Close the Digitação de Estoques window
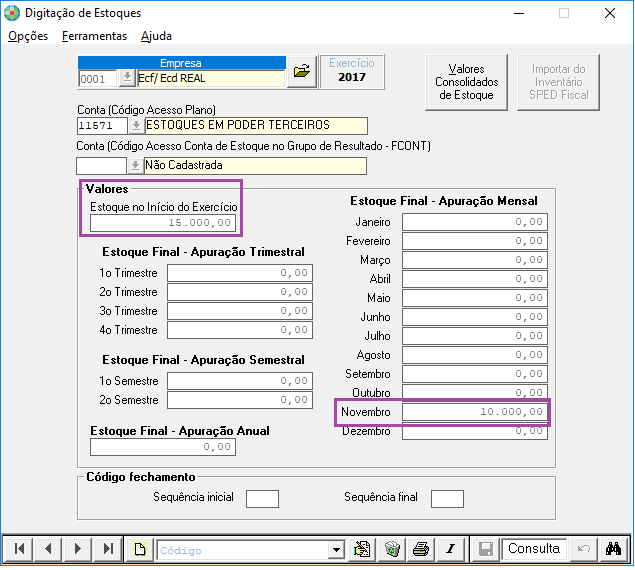This screenshot has width=635, height=570. click(x=610, y=13)
